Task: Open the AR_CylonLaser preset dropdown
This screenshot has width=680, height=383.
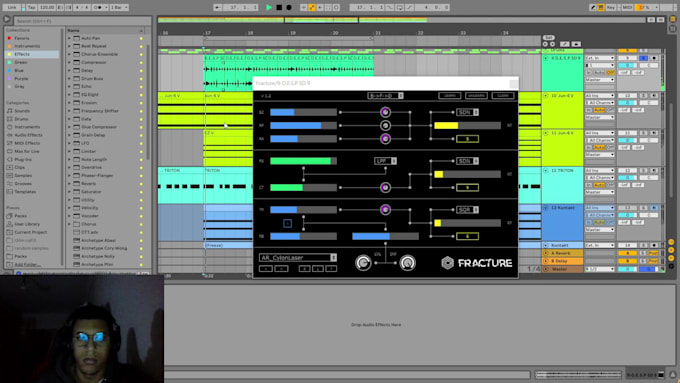Action: click(298, 258)
